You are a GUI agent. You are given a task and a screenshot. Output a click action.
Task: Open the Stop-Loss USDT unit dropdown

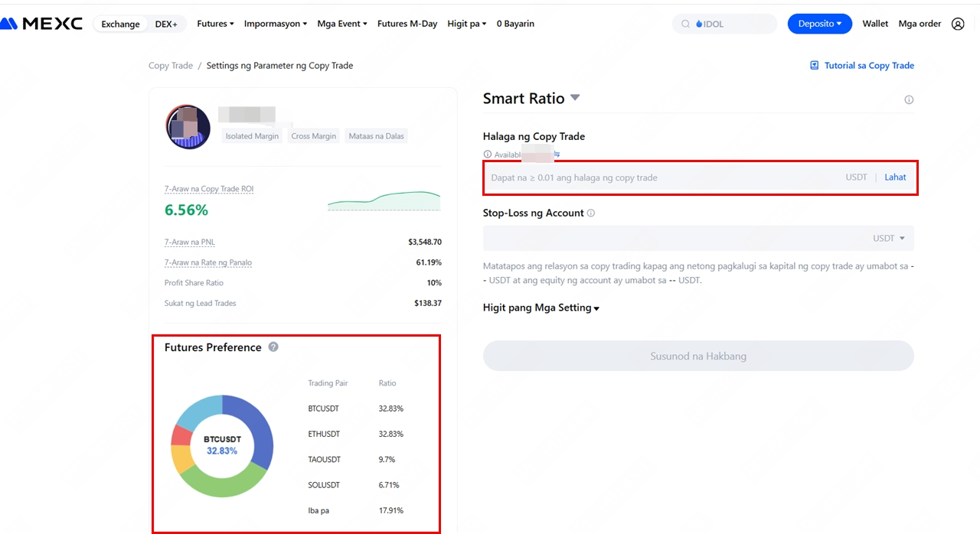click(x=889, y=239)
